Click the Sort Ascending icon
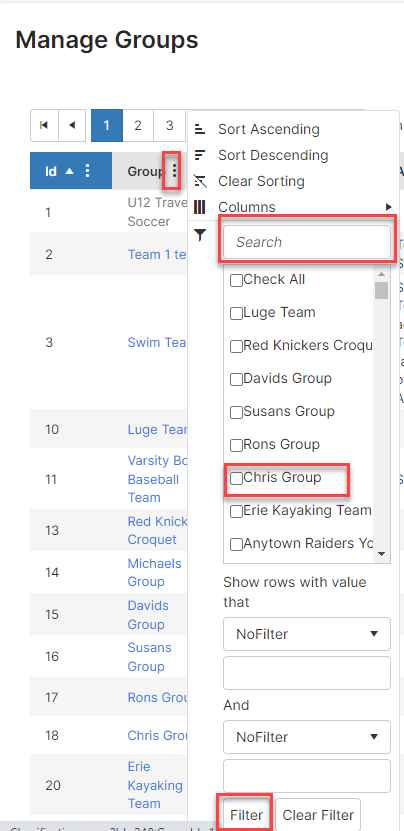The image size is (404, 831). pos(200,129)
